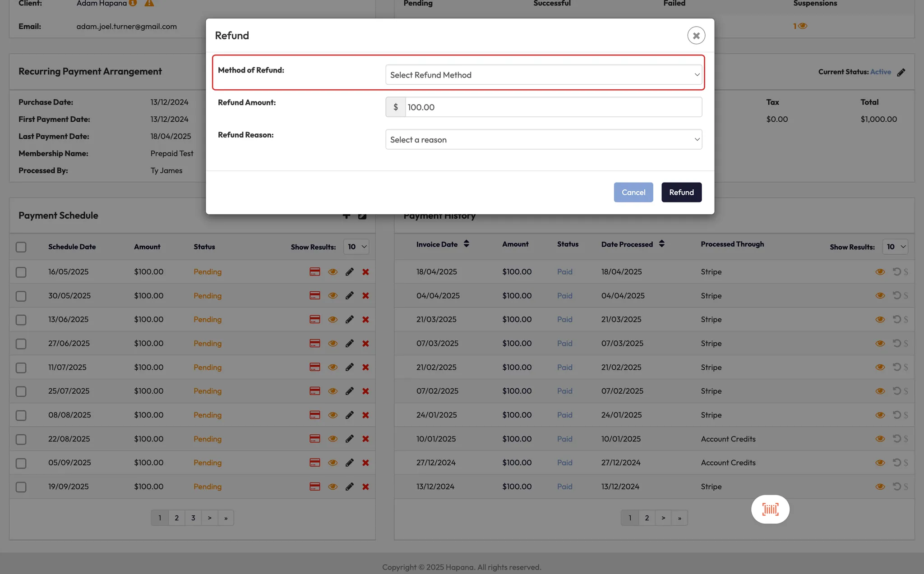Edit current status pencil icon

pos(901,72)
